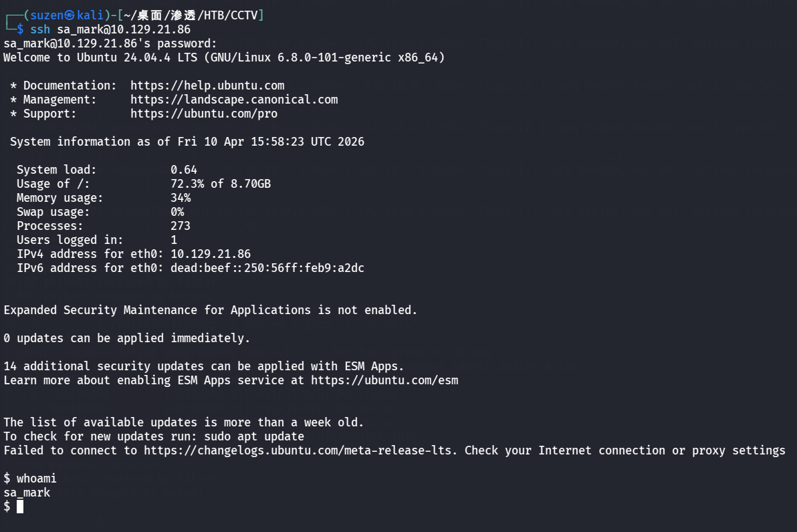Click the System load value 0.64

[184, 170]
